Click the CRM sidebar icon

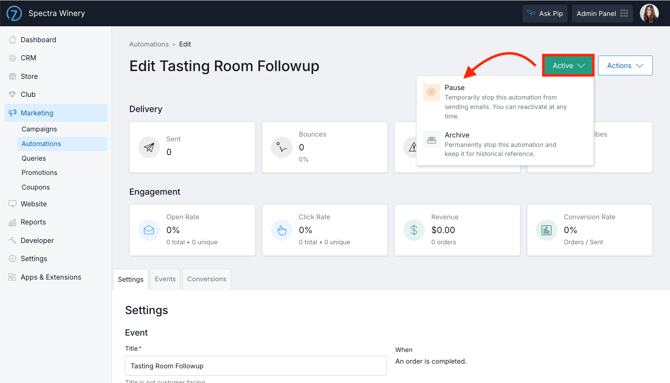(12, 58)
